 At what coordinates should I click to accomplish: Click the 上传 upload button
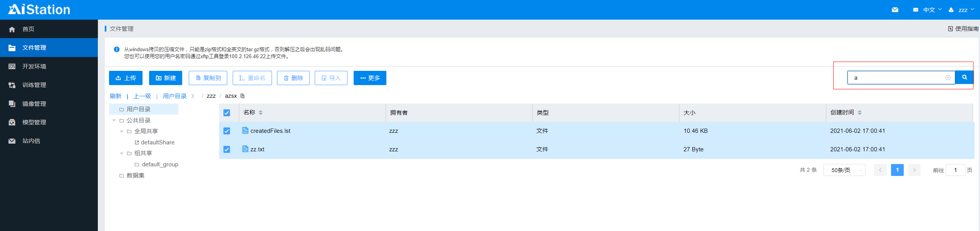126,78
